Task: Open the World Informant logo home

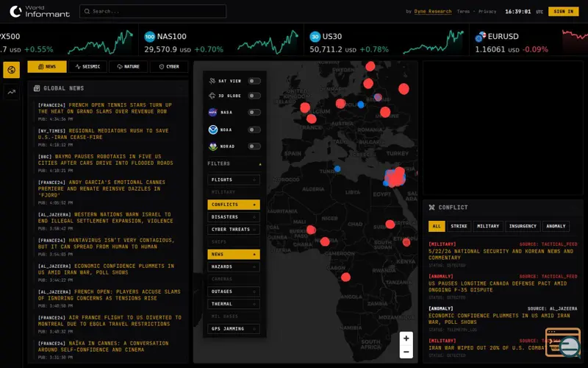Action: [40, 12]
